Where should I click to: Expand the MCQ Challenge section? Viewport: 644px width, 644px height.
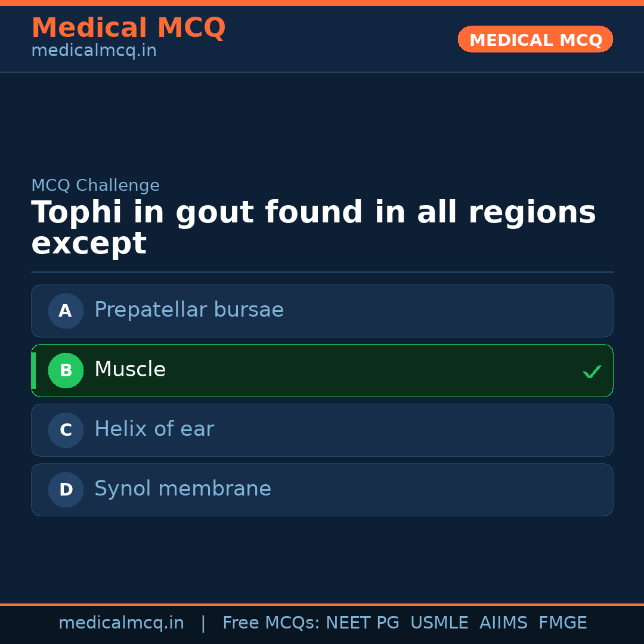95,185
